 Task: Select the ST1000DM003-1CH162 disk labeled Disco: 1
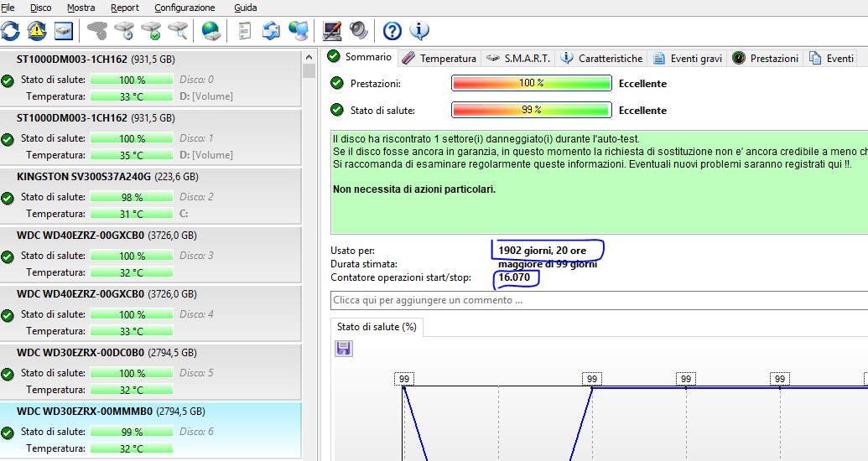click(x=151, y=137)
